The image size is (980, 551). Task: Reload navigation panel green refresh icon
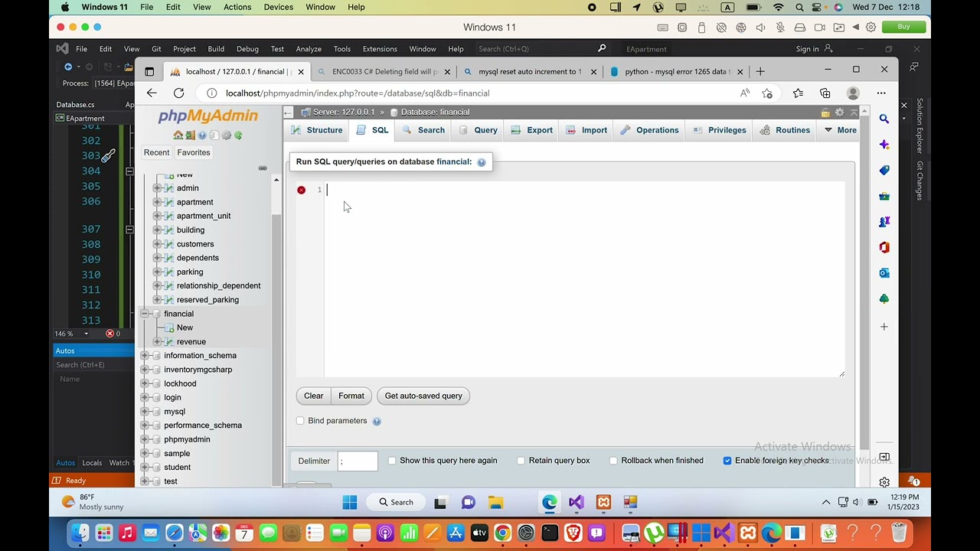[x=238, y=135]
